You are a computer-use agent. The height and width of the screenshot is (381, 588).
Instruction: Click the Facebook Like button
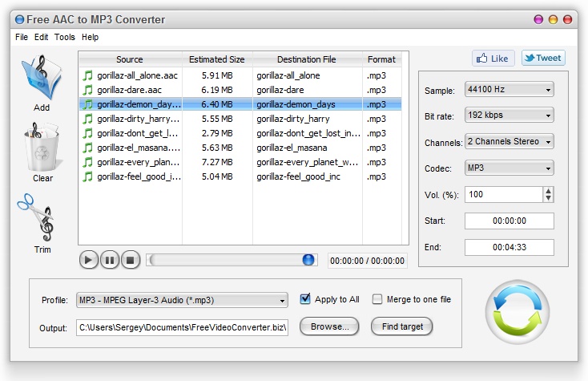coord(493,59)
